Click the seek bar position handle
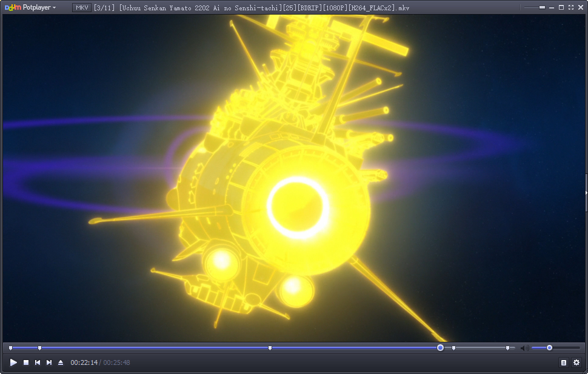 pos(440,348)
